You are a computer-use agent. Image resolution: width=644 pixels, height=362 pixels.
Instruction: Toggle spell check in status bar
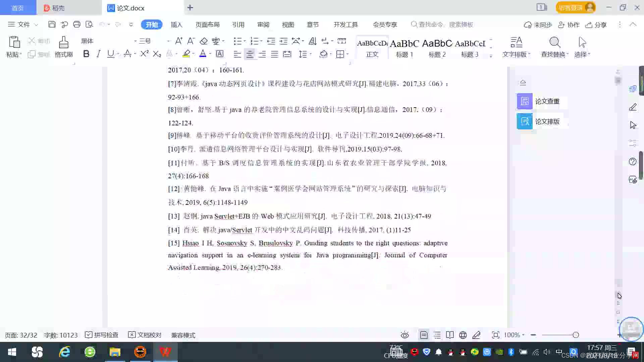[102, 335]
